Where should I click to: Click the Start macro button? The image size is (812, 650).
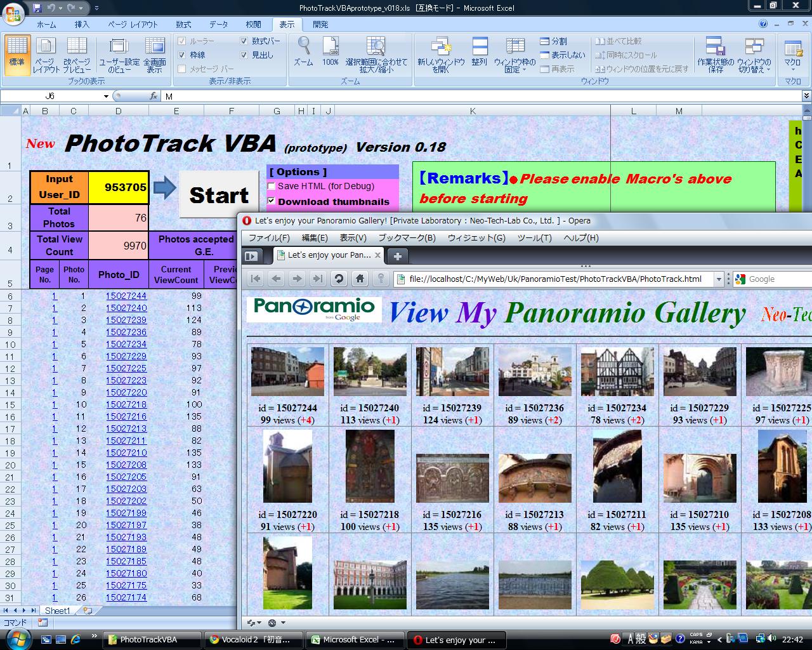click(219, 195)
